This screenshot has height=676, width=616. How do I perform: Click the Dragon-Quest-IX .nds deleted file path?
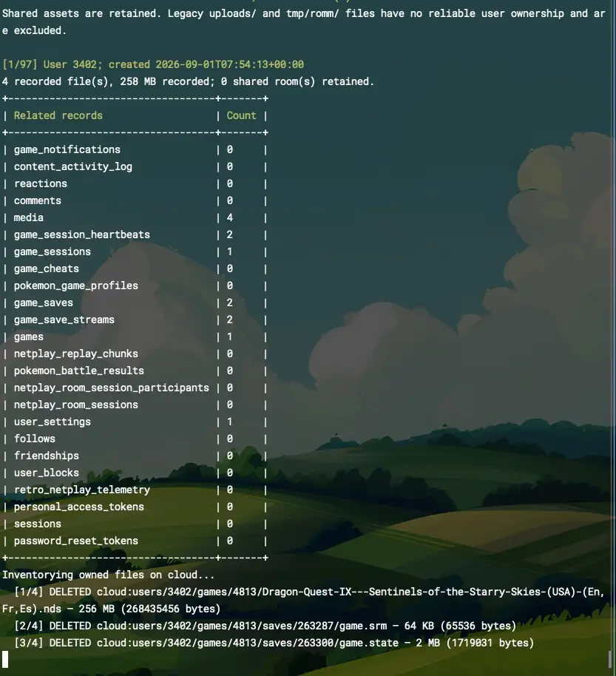coord(302,600)
